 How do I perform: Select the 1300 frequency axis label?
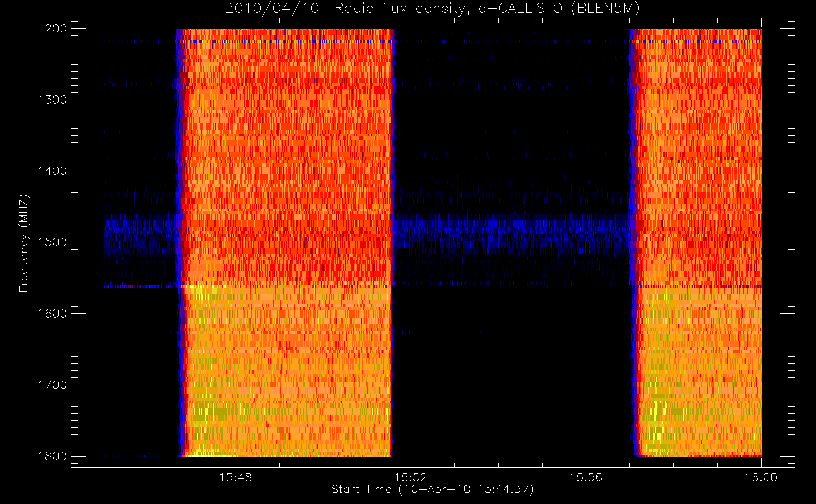click(52, 100)
